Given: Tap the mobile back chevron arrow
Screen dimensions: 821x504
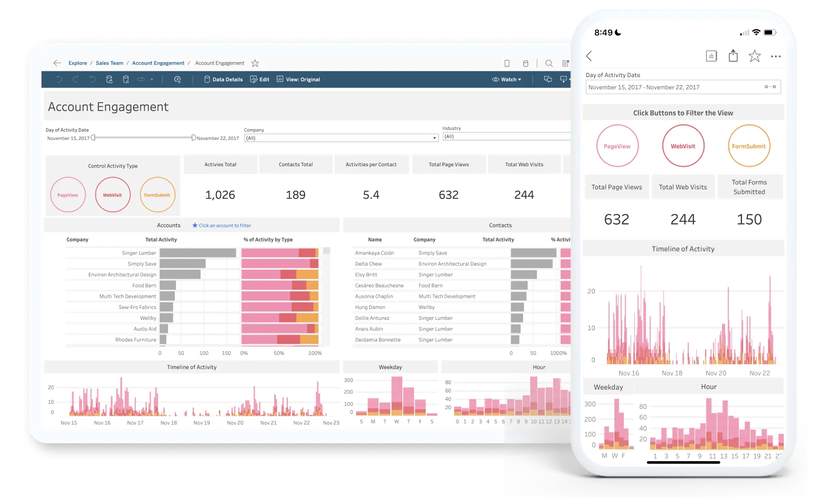Looking at the screenshot, I should pyautogui.click(x=589, y=56).
